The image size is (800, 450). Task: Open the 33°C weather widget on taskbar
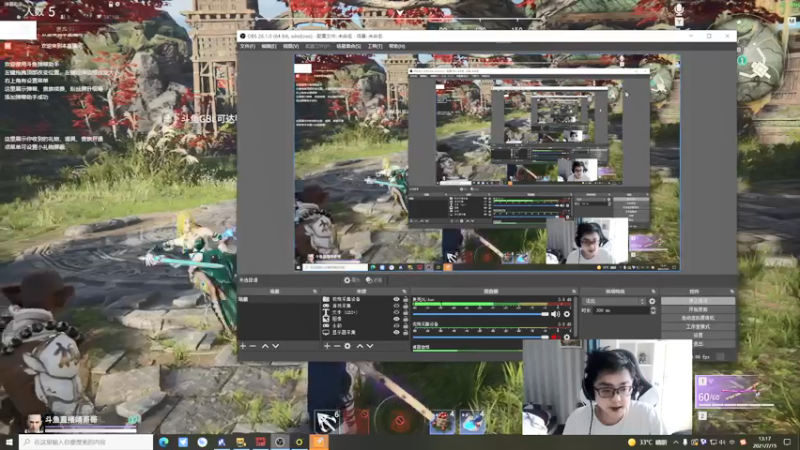[x=647, y=442]
